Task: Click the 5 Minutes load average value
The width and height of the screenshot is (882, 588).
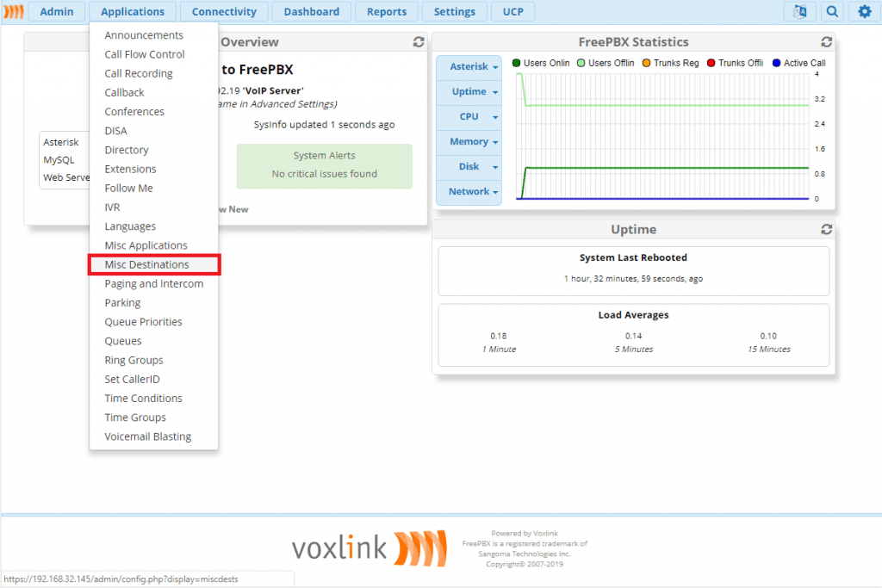Action: pyautogui.click(x=633, y=336)
